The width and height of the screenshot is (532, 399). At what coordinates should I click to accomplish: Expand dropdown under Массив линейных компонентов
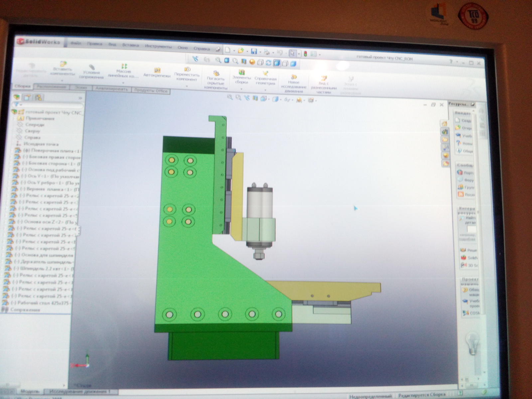[123, 83]
